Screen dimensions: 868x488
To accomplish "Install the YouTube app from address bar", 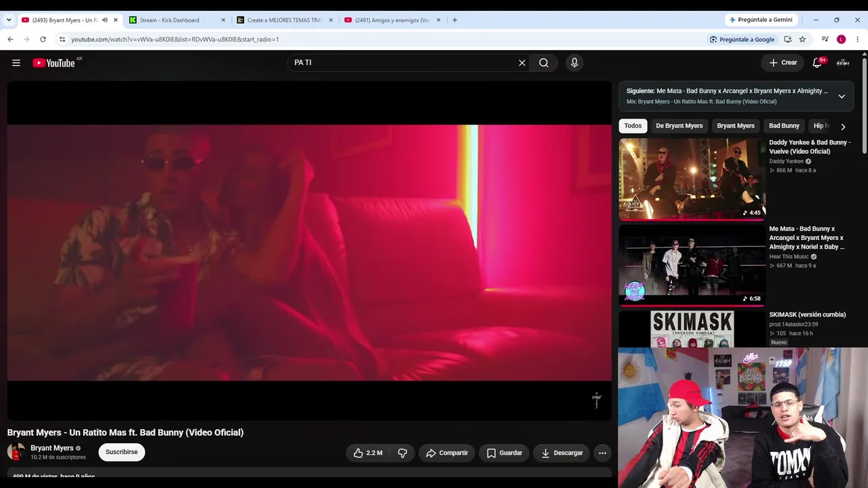I will coord(788,39).
